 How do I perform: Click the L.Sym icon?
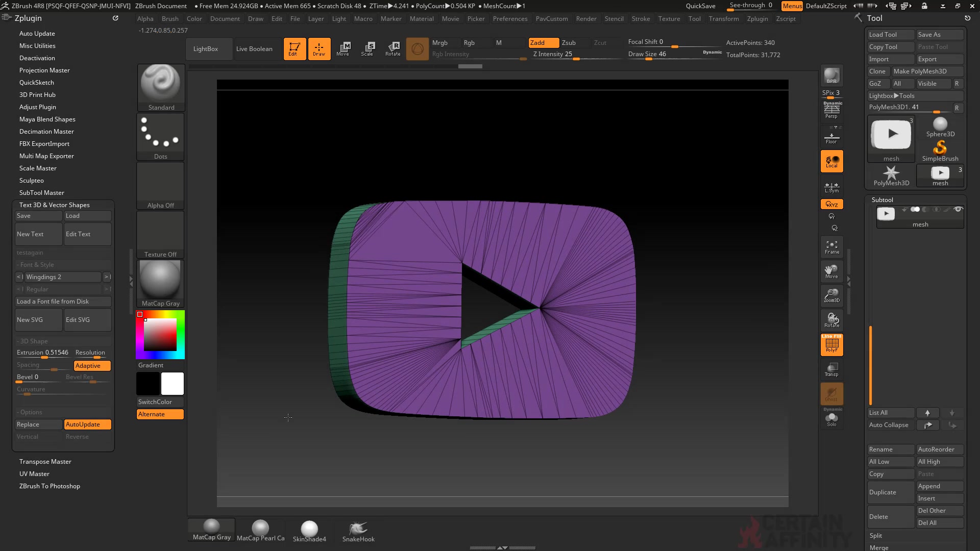(x=831, y=187)
